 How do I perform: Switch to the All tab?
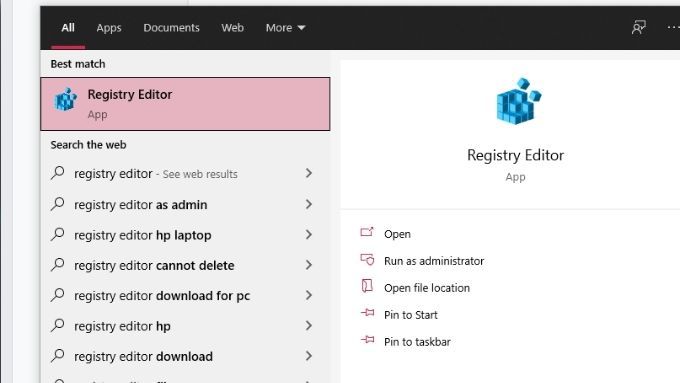68,28
